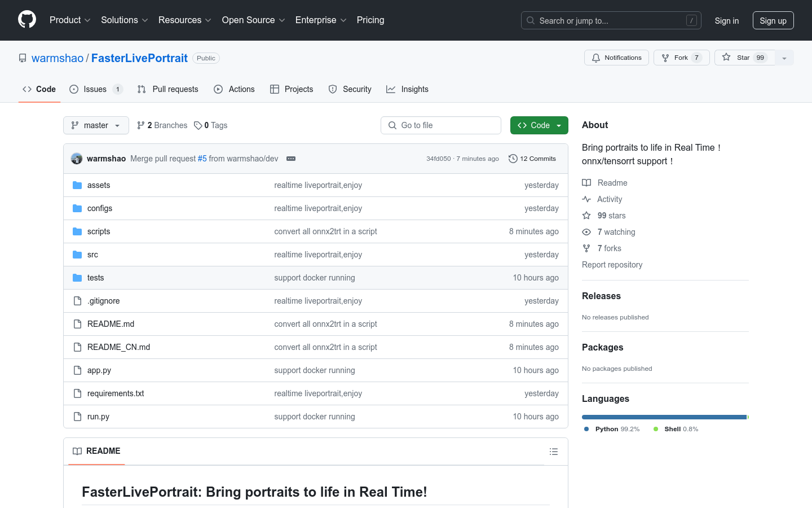Screen dimensions: 812x508
Task: Click the Shell 0.8% language link
Action: [x=676, y=429]
